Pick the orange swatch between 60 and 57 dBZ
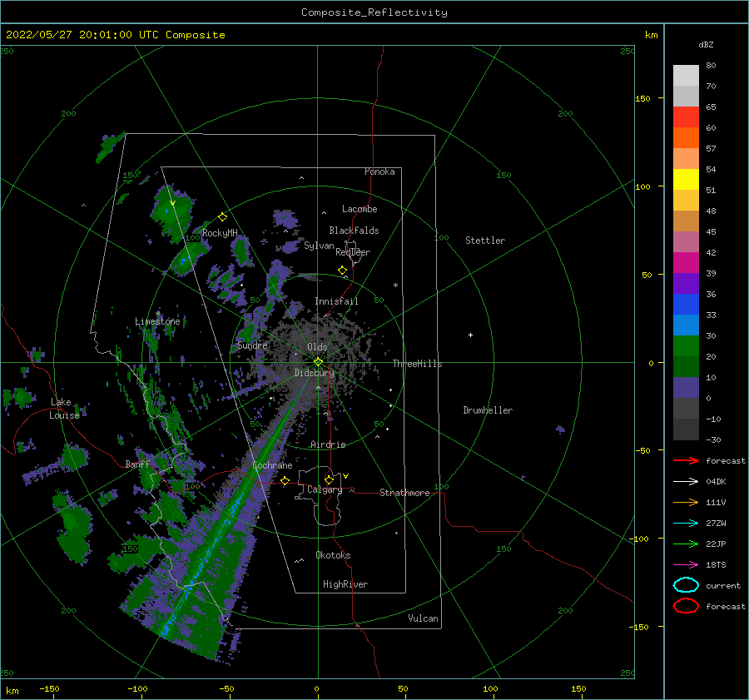749x700 pixels. pos(686,138)
